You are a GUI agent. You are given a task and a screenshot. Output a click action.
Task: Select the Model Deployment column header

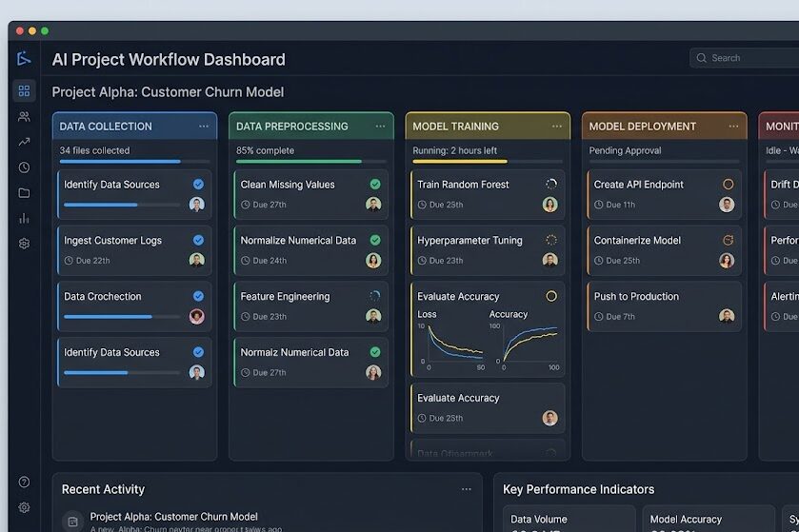click(665, 127)
